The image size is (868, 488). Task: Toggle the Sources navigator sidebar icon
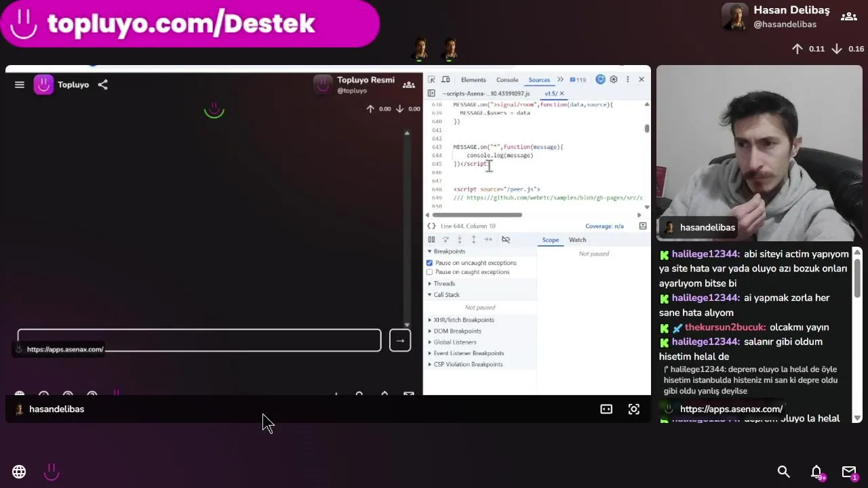(x=431, y=93)
